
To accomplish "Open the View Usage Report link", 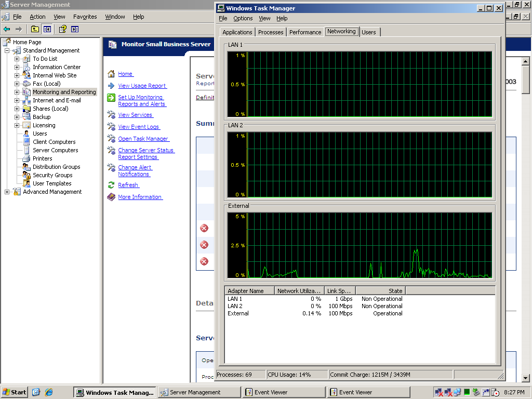I will [142, 86].
